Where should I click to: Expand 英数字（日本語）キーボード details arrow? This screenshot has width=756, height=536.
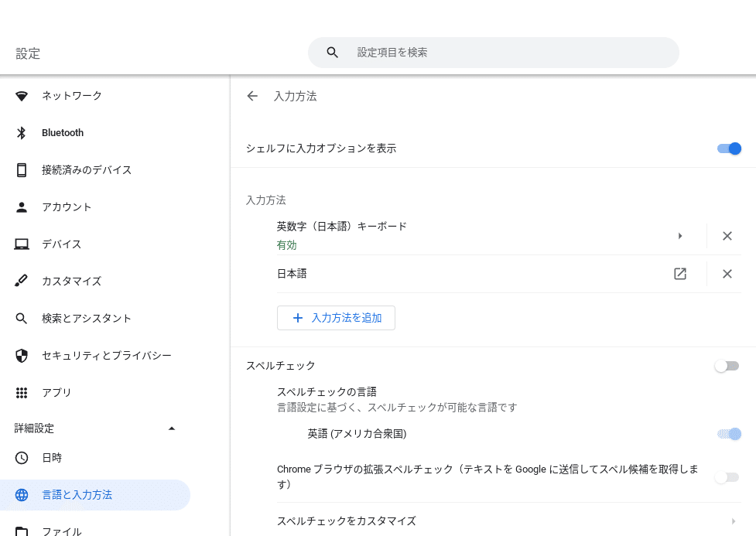(x=680, y=236)
